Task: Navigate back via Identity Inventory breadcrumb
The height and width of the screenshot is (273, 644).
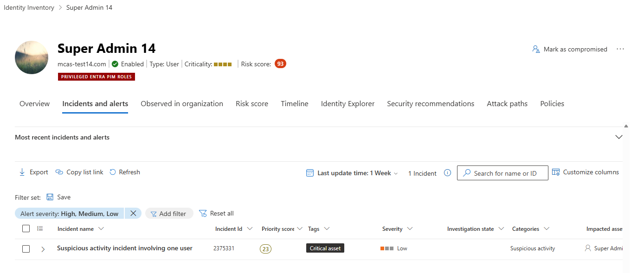Action: pyautogui.click(x=29, y=7)
